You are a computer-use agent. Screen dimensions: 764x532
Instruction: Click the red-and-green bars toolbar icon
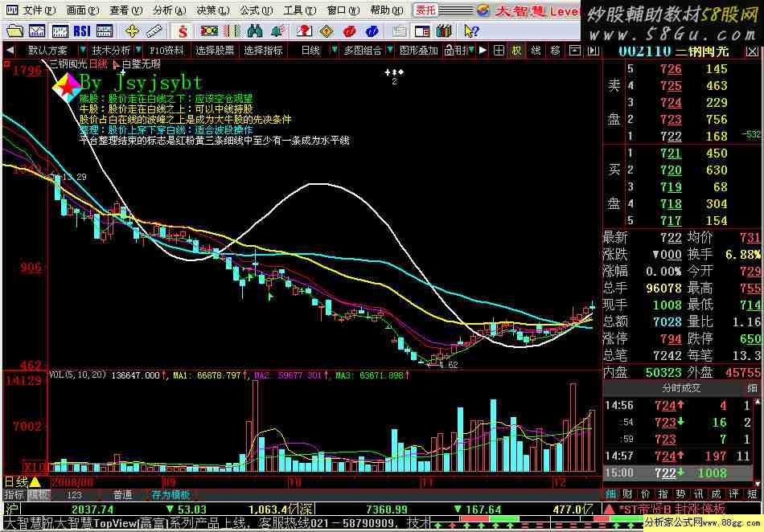point(232,31)
